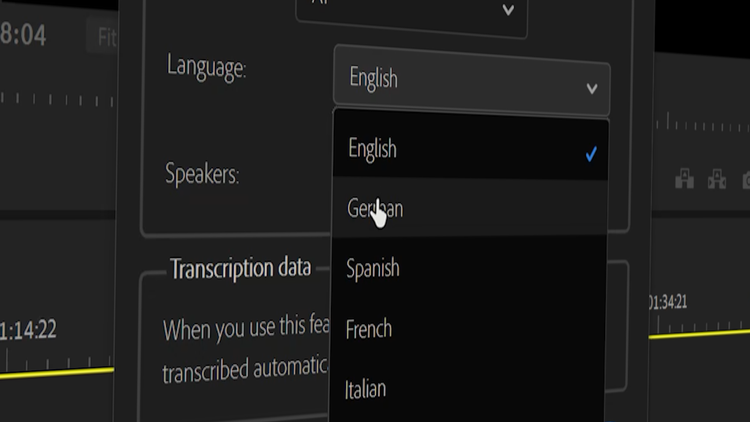Select French as the transcription language
The image size is (750, 422).
coord(369,328)
